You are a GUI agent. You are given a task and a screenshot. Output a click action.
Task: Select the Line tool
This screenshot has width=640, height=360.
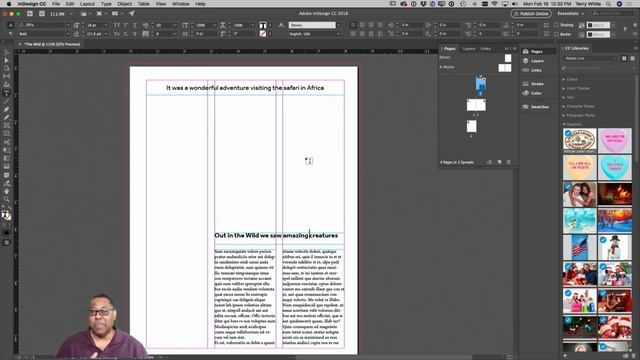click(x=6, y=101)
